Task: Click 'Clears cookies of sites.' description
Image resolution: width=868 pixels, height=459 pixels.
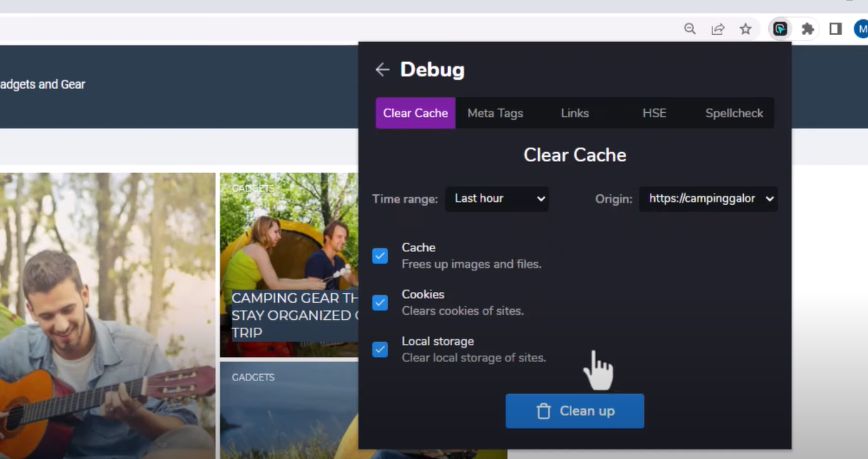Action: [463, 311]
